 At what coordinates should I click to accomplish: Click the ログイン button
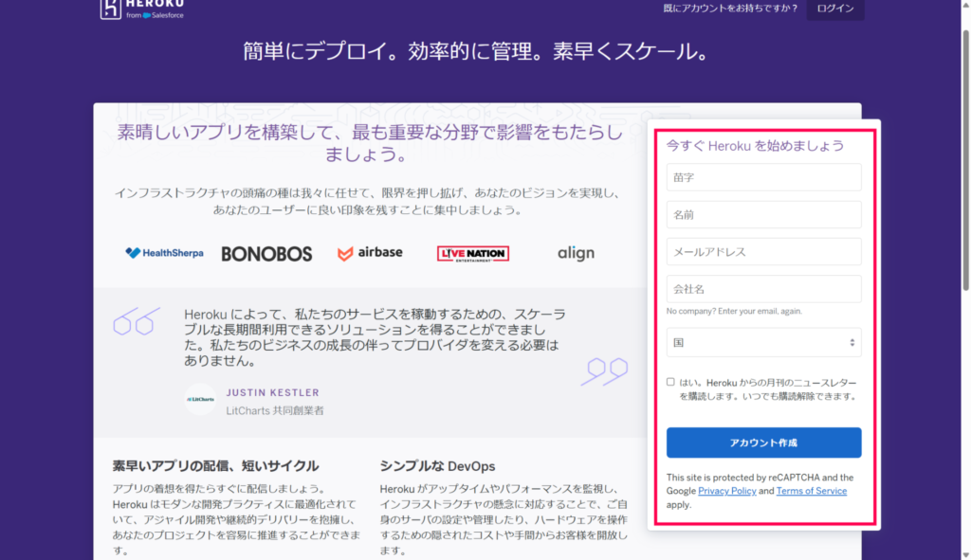click(x=834, y=9)
